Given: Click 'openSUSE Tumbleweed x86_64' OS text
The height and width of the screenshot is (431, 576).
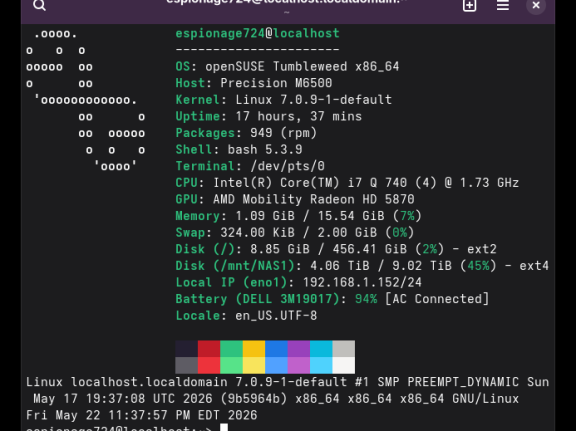Looking at the screenshot, I should coord(302,67).
